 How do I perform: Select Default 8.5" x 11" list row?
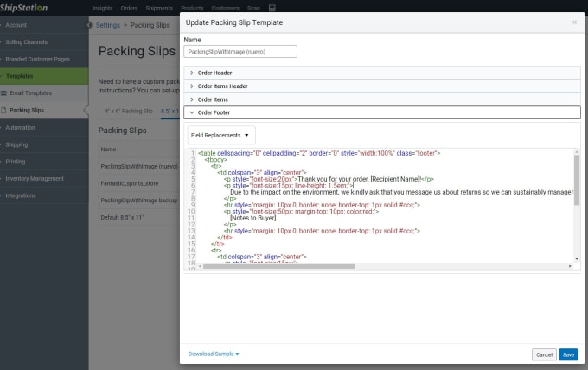tap(139, 218)
